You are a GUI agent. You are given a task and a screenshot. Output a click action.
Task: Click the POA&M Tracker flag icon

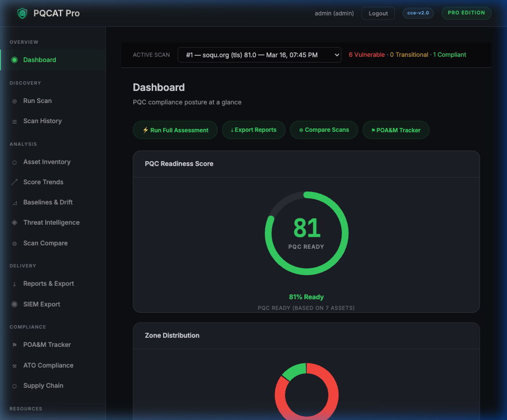coord(13,344)
